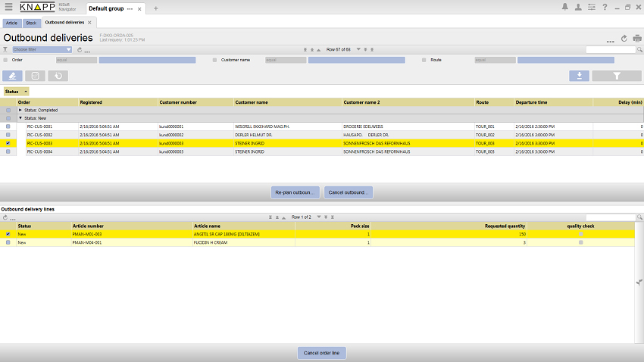Enable the Order filter checkbox
The height and width of the screenshot is (362, 644).
click(x=5, y=60)
